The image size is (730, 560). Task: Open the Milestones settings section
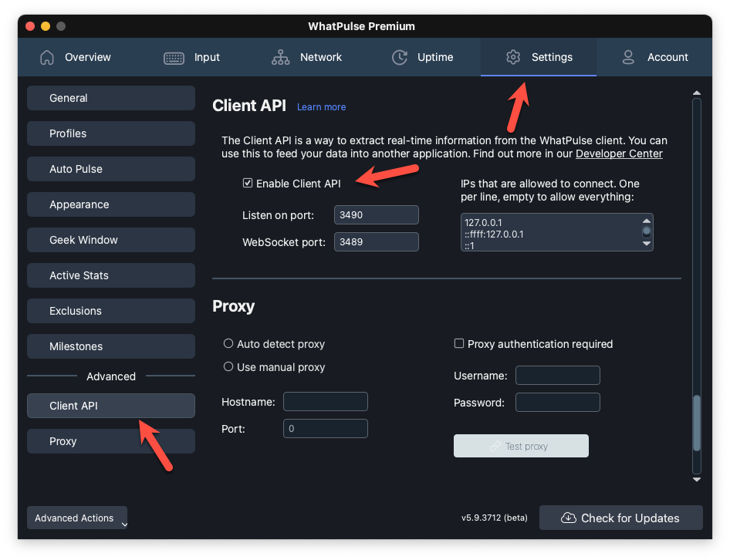pos(110,346)
